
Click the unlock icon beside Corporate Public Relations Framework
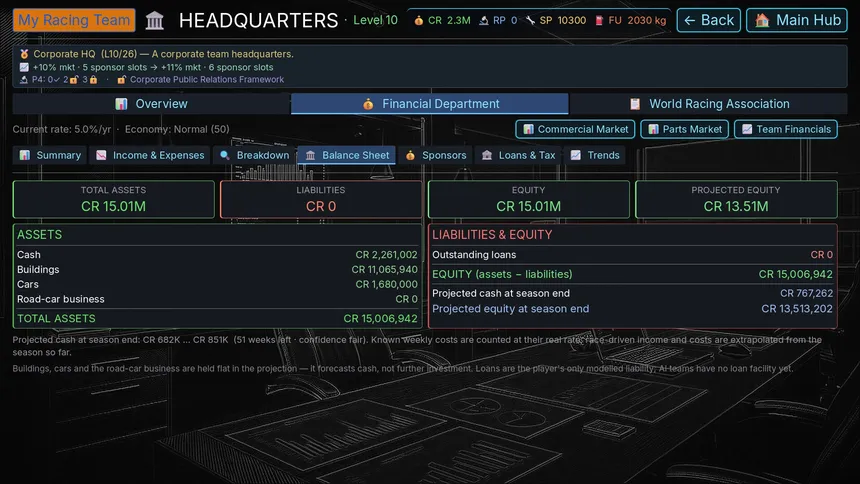pyautogui.click(x=122, y=80)
